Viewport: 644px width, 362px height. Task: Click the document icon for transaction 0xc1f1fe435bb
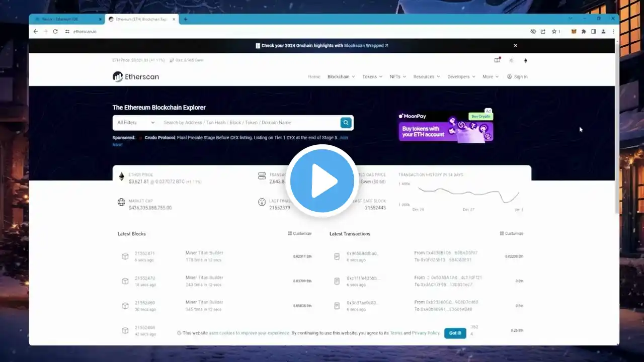coord(337,281)
